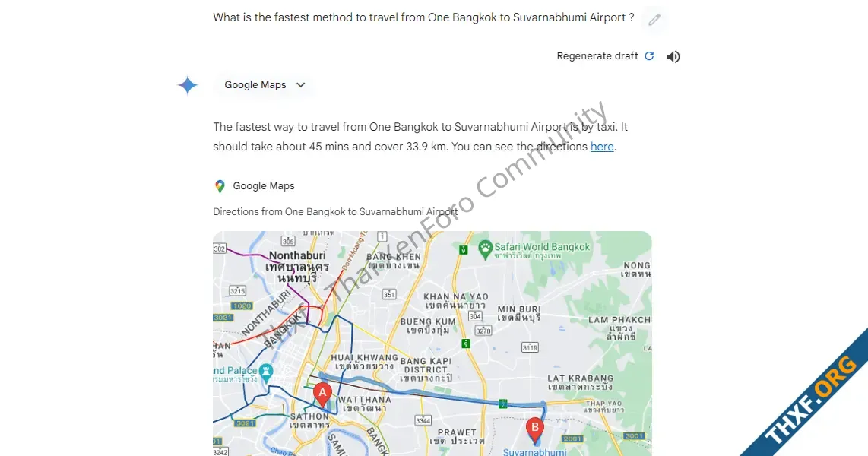Click the Nonthaburi label on the map

(297, 255)
